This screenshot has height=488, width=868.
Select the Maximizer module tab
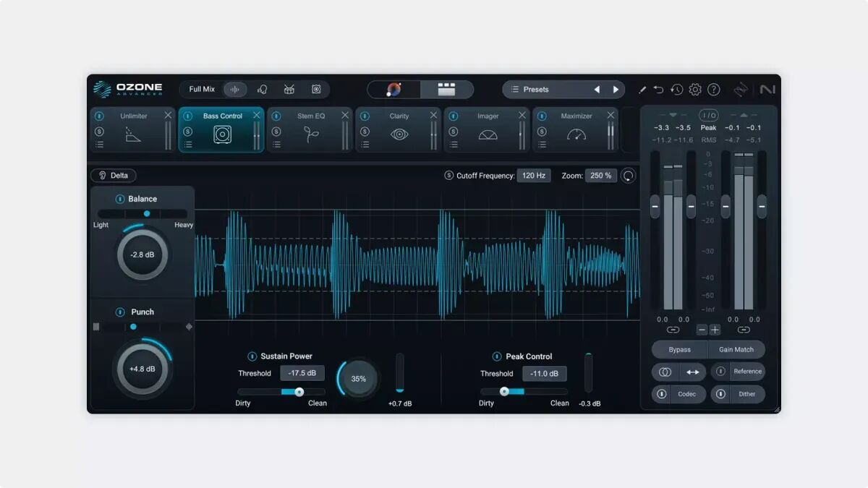click(x=575, y=130)
